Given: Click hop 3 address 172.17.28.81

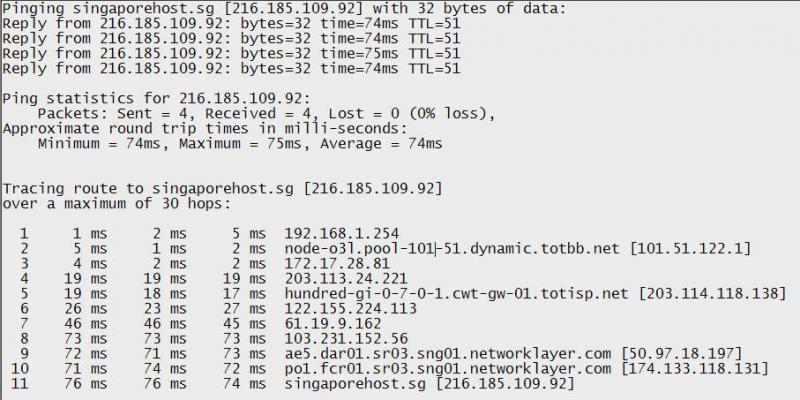Looking at the screenshot, I should click(337, 264).
